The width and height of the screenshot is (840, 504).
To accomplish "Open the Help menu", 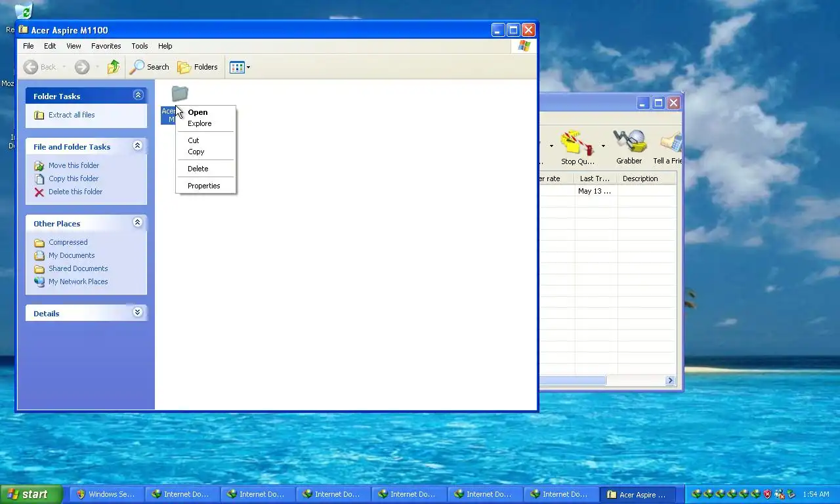I will point(165,46).
